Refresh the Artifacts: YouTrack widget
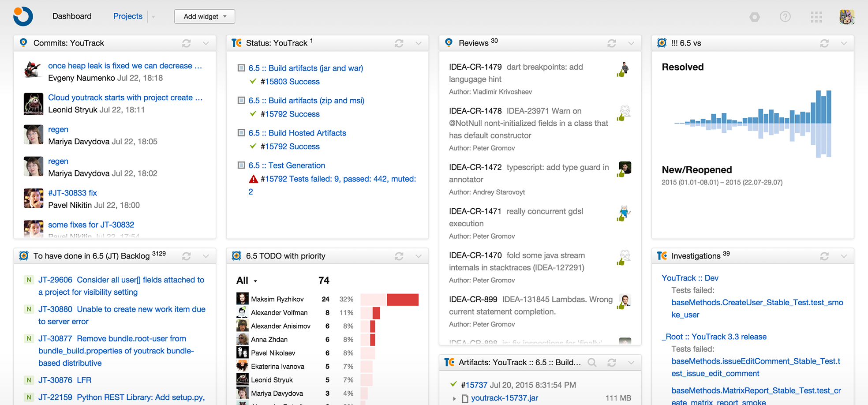 click(x=612, y=363)
